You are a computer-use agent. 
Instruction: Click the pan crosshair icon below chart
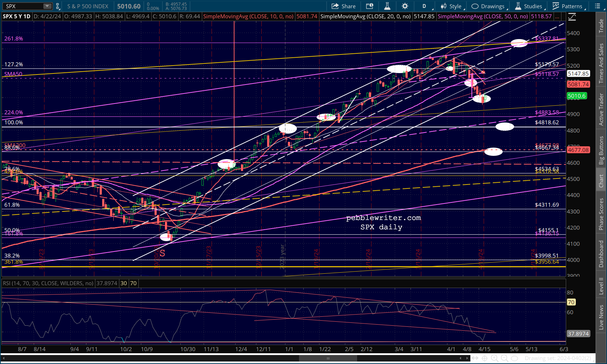click(484, 358)
